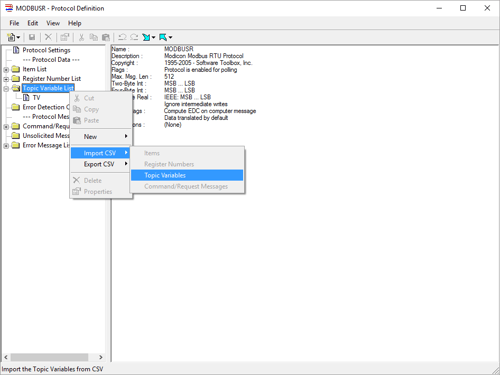Open the Edit menu
The width and height of the screenshot is (500, 375).
[33, 23]
